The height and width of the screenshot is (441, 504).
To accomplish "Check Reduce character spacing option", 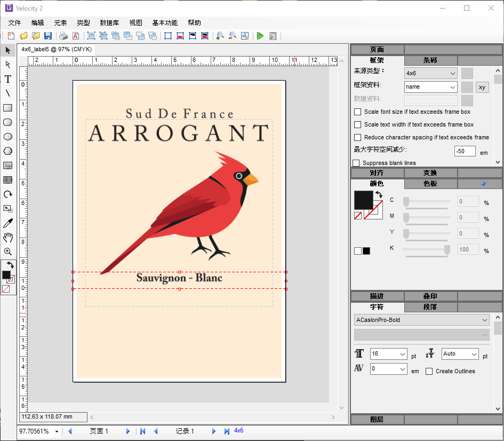I will coord(358,138).
